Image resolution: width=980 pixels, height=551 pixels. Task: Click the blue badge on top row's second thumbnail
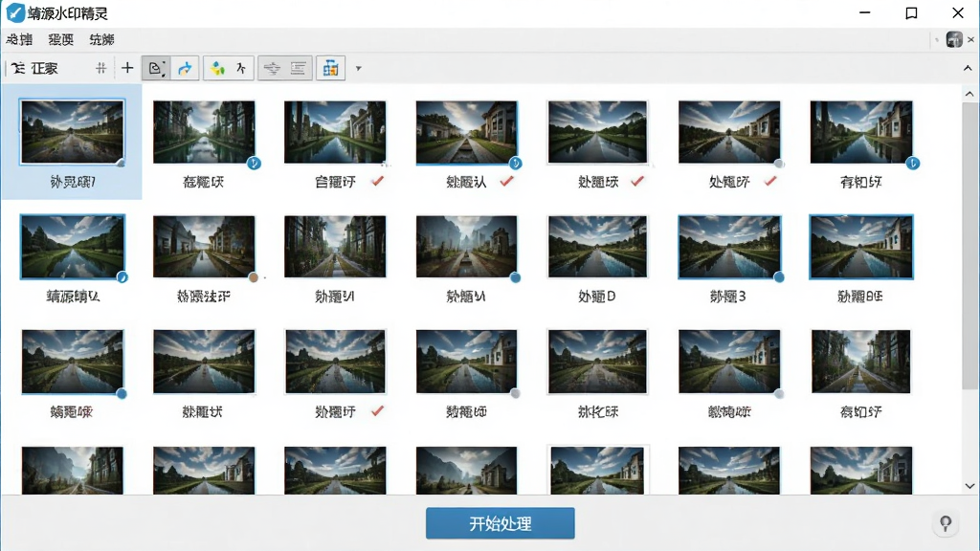coord(254,164)
